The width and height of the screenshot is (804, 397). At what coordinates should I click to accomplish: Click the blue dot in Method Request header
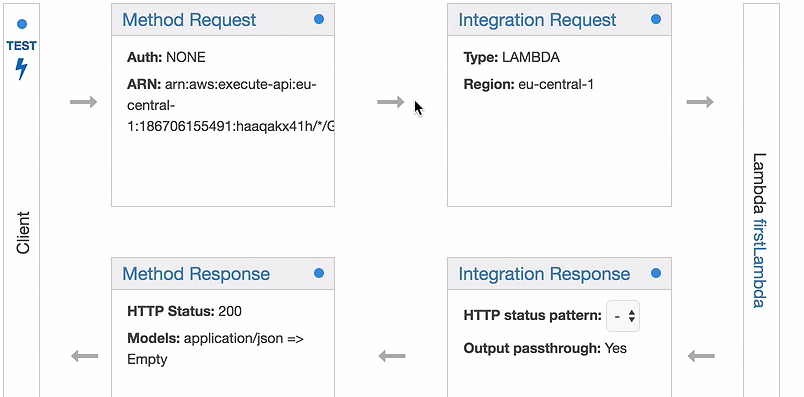point(319,19)
